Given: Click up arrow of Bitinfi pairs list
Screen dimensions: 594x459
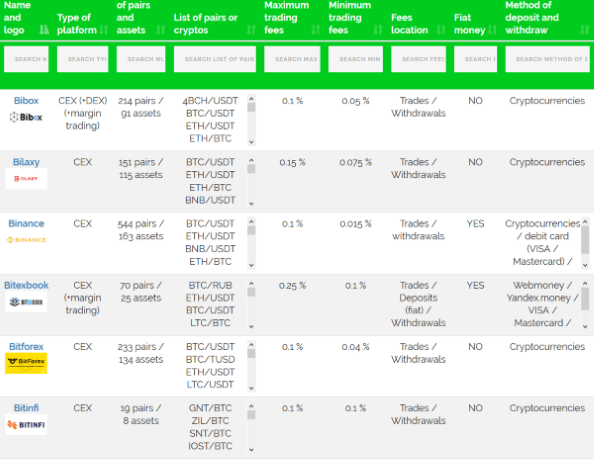Looking at the screenshot, I should (x=251, y=406).
